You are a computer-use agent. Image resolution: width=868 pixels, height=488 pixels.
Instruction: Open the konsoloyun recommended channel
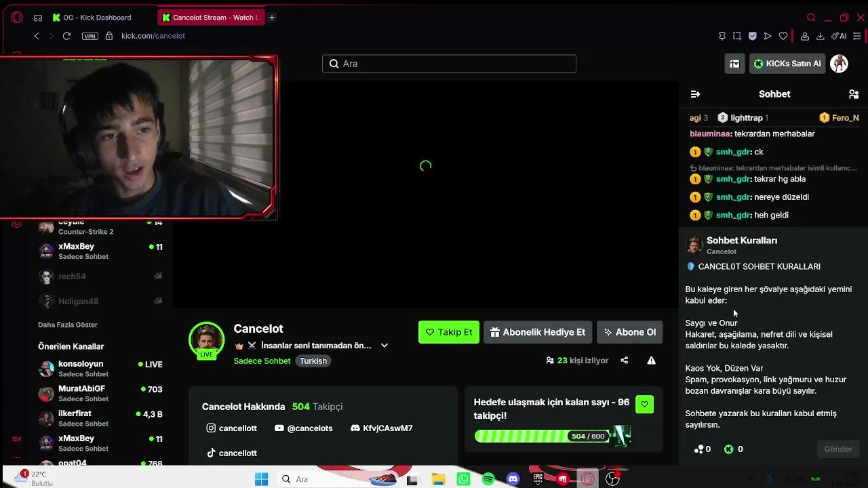100,369
